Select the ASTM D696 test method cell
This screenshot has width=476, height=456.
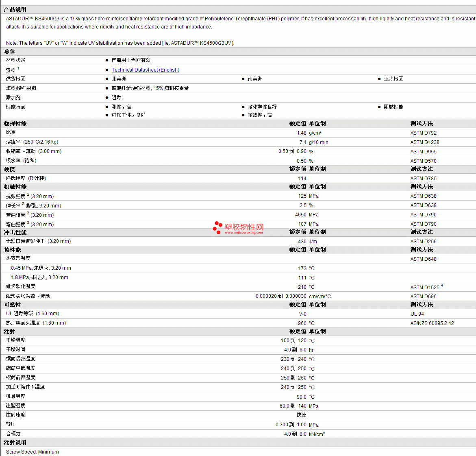pyautogui.click(x=424, y=297)
